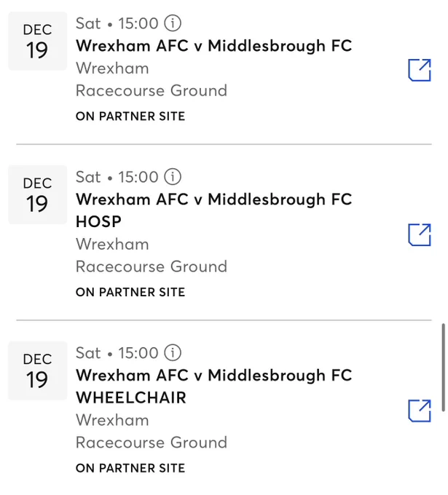Select Wrexham AFC v Middlesbrough FC HOSP title
Screen dimensions: 448x495
pos(214,210)
